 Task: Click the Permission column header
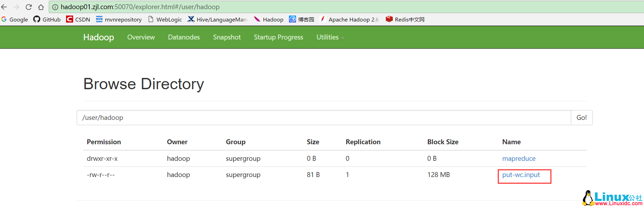(104, 142)
